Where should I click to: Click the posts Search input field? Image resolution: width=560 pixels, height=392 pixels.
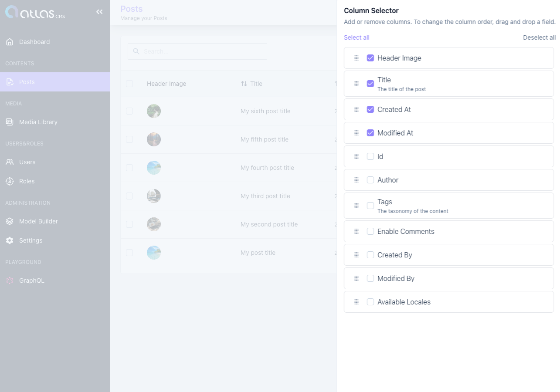[200, 51]
